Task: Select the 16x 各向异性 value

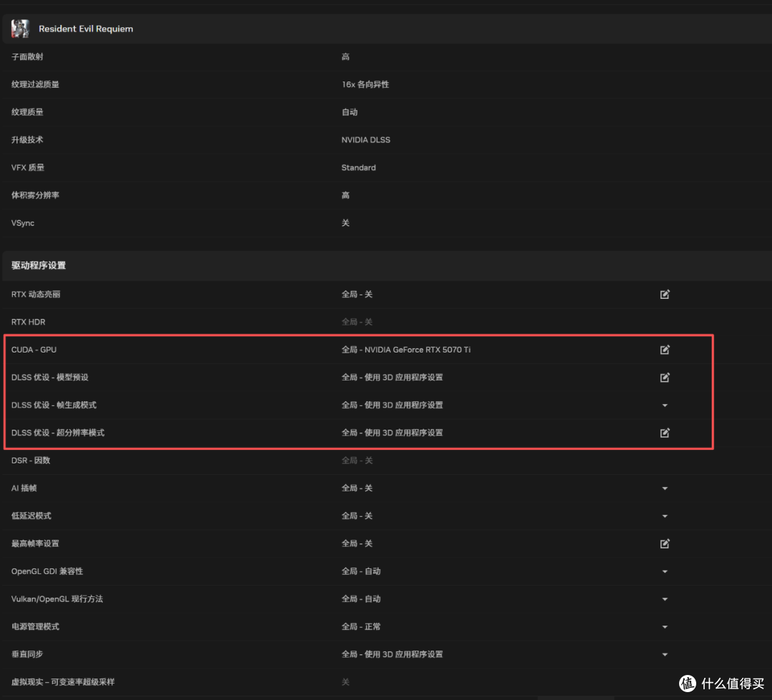Action: pyautogui.click(x=365, y=84)
